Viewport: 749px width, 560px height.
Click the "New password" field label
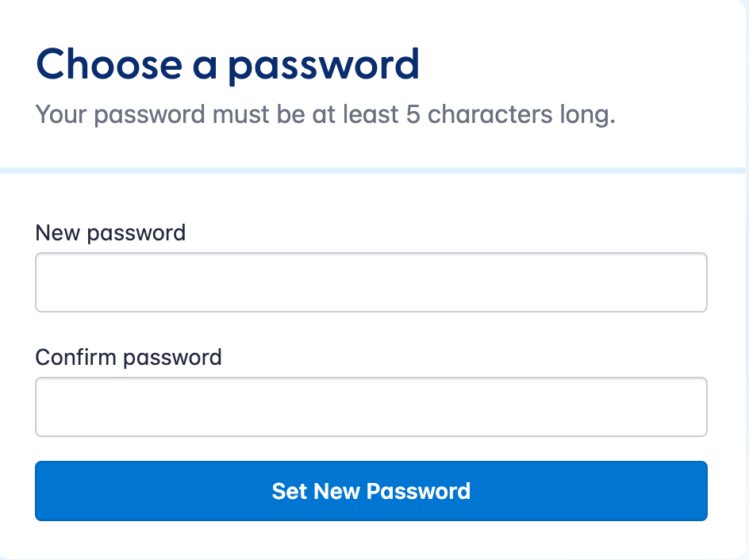[x=110, y=233]
